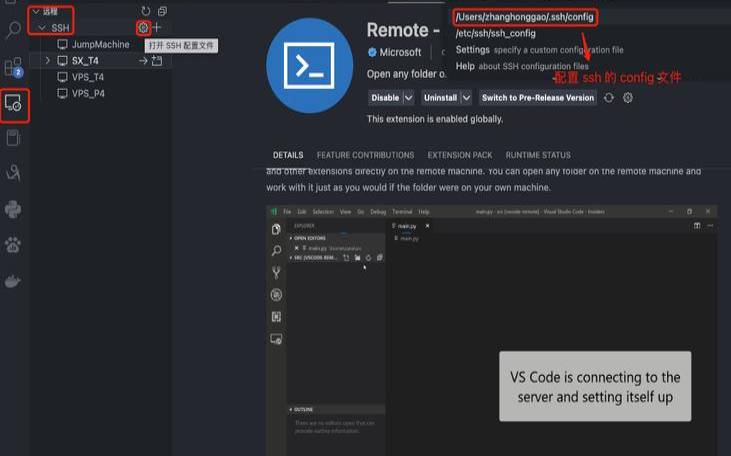
Task: Open the Docker view in activity bar
Action: click(x=13, y=281)
